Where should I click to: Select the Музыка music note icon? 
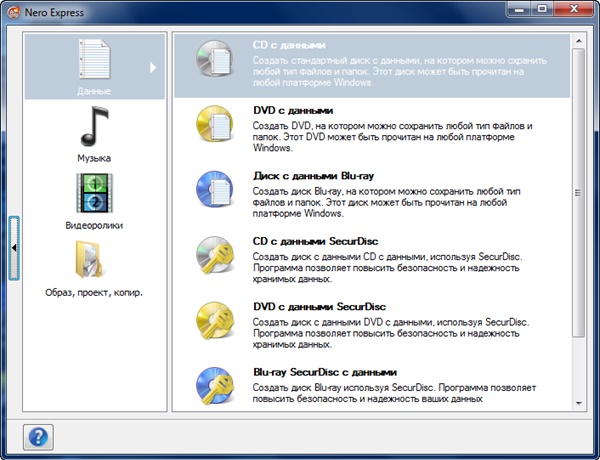pyautogui.click(x=94, y=125)
